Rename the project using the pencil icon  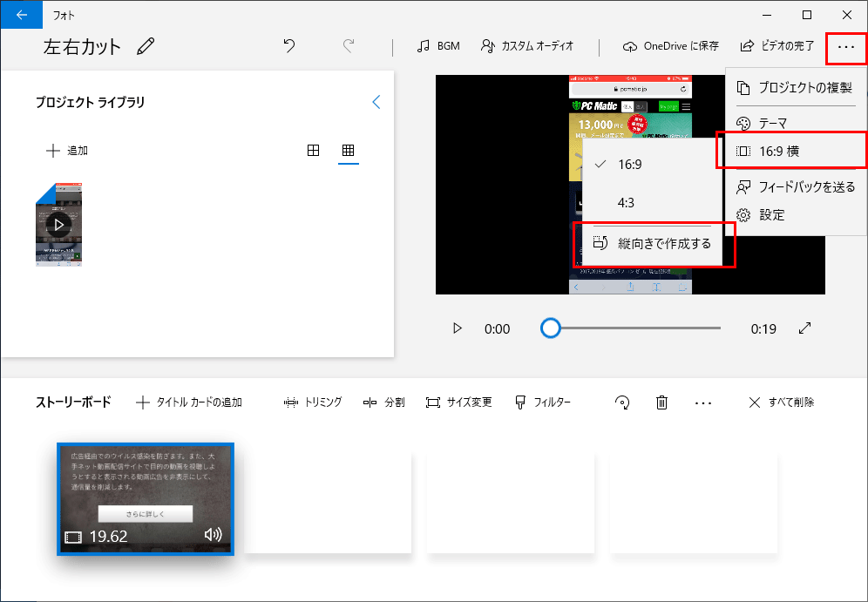pos(146,44)
